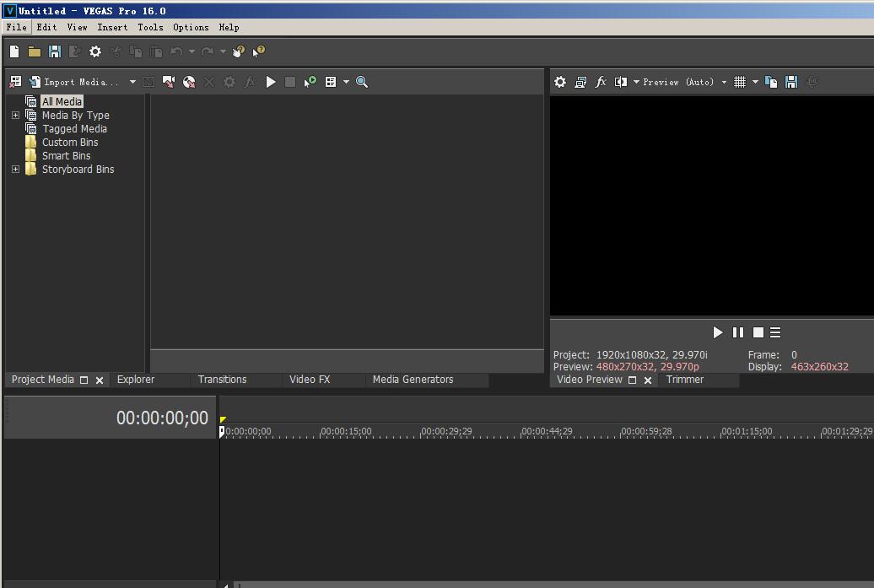
Task: Click the Project Media Views list icon
Action: coord(331,82)
